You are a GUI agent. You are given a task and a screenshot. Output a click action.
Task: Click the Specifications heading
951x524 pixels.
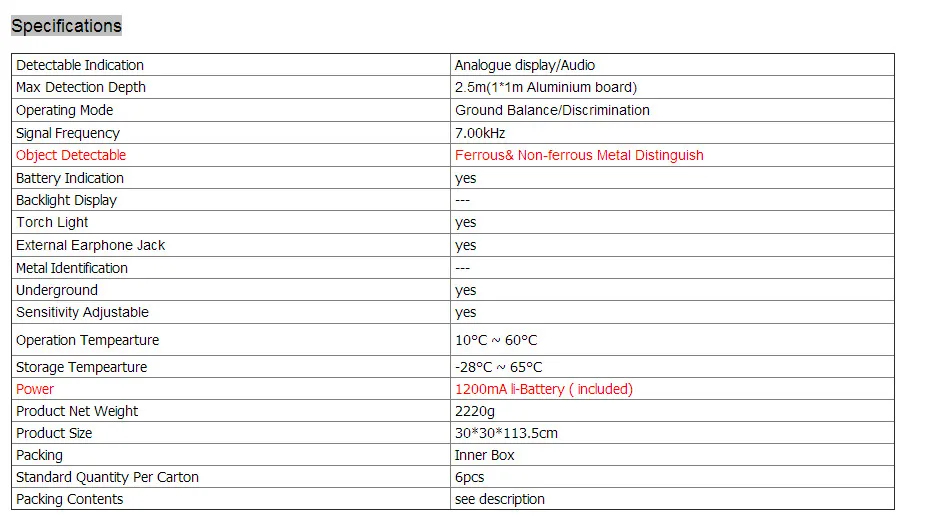click(x=66, y=26)
